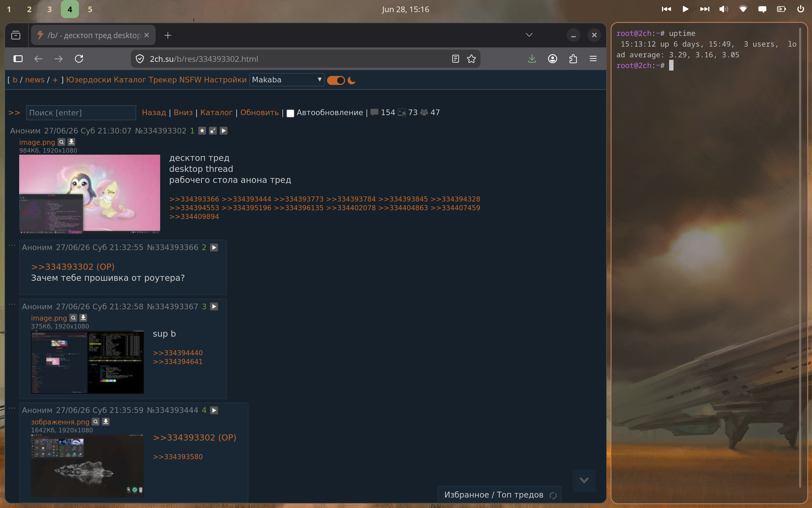Expand the list all tabs chevron

click(529, 35)
